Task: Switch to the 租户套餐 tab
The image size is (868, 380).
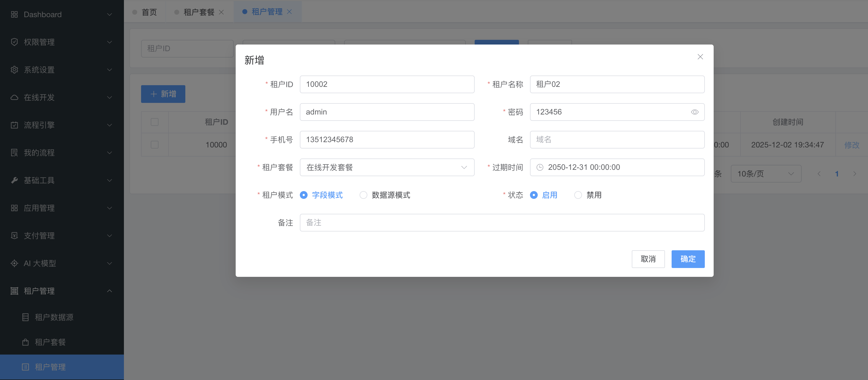Action: pyautogui.click(x=199, y=12)
